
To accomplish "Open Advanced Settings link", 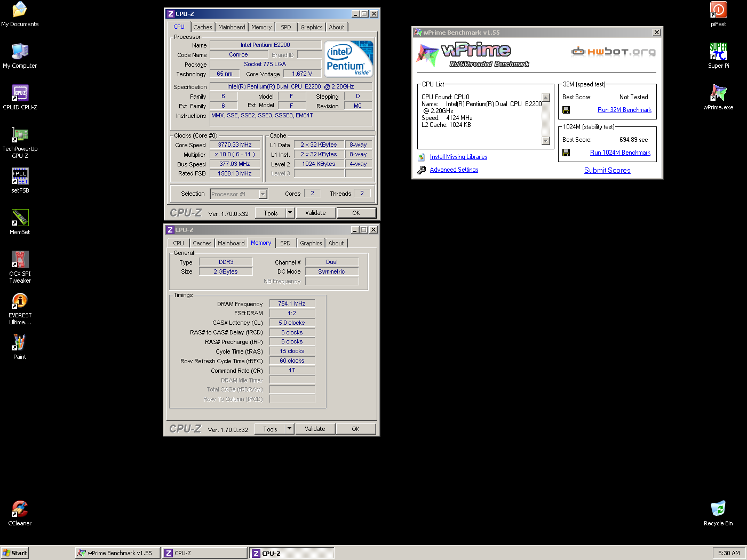I will click(x=454, y=170).
